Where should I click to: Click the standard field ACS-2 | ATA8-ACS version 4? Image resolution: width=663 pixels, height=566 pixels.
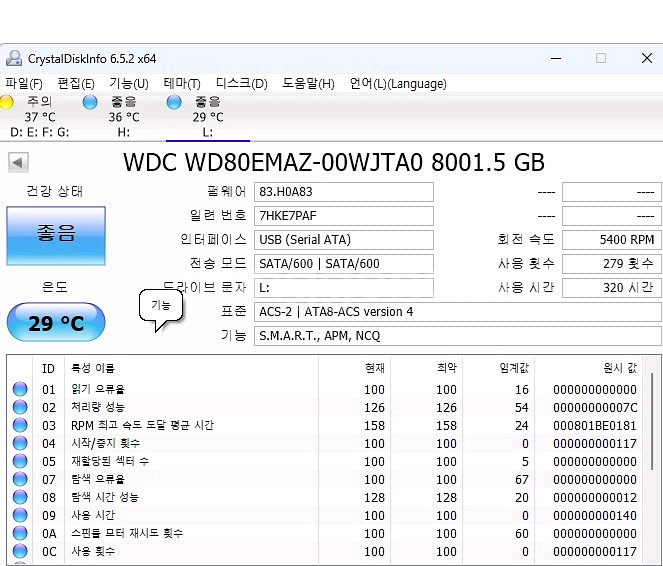(458, 312)
